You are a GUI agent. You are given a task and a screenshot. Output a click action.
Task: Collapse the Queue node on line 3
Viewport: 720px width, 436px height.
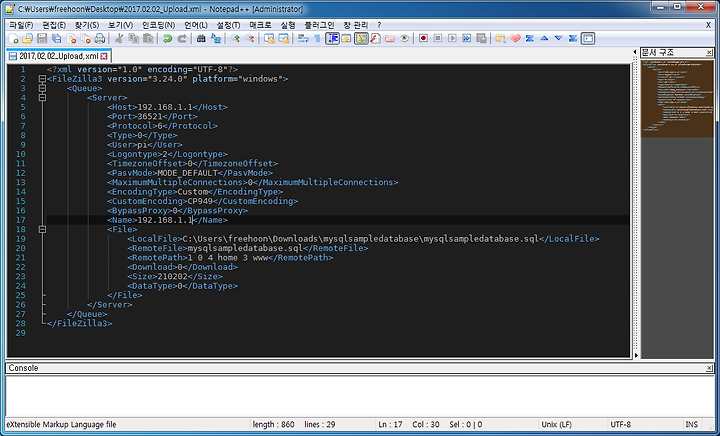pyautogui.click(x=42, y=88)
